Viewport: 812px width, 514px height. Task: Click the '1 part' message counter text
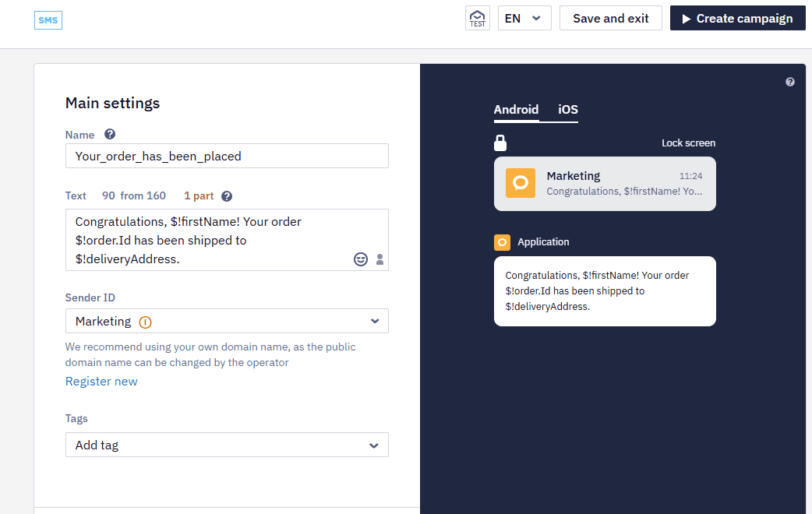coord(199,195)
